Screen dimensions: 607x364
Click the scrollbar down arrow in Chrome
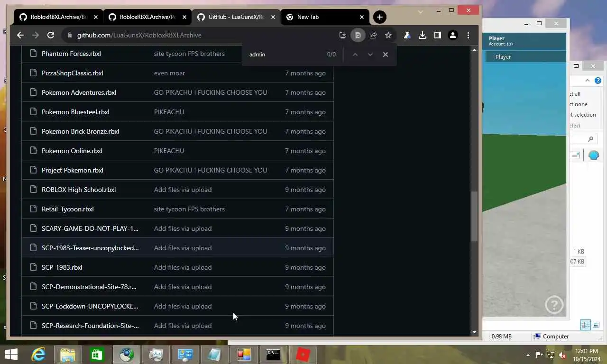tap(474, 332)
